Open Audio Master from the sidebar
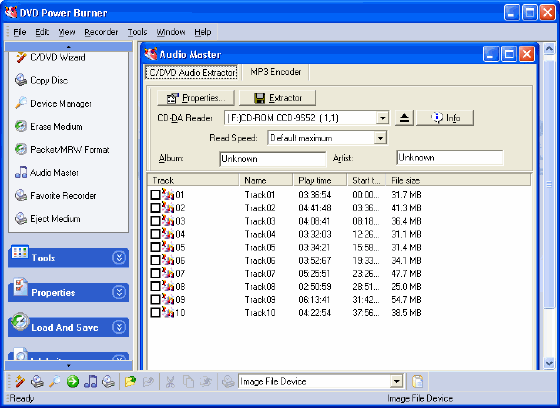This screenshot has height=408, width=560. (47, 173)
